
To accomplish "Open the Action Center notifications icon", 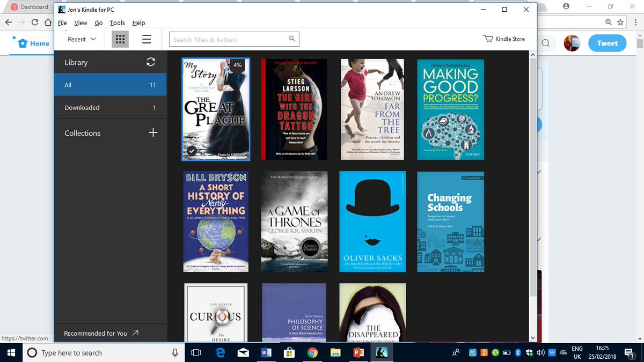I will coord(629,352).
